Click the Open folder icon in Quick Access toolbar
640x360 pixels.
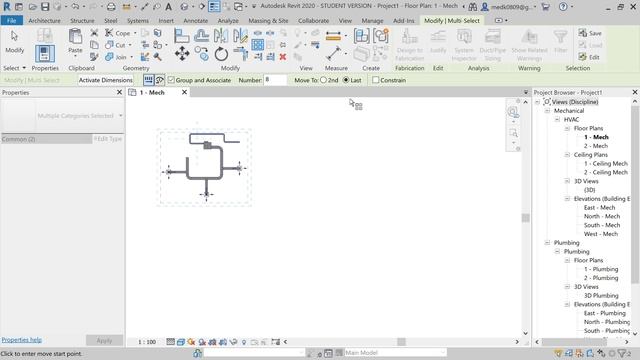tap(33, 7)
